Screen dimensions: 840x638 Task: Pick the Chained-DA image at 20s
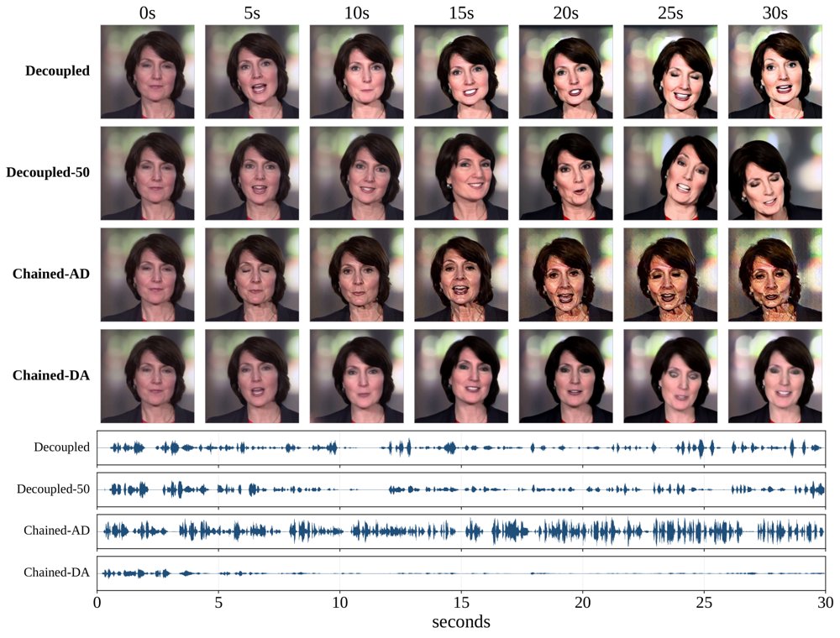click(565, 376)
